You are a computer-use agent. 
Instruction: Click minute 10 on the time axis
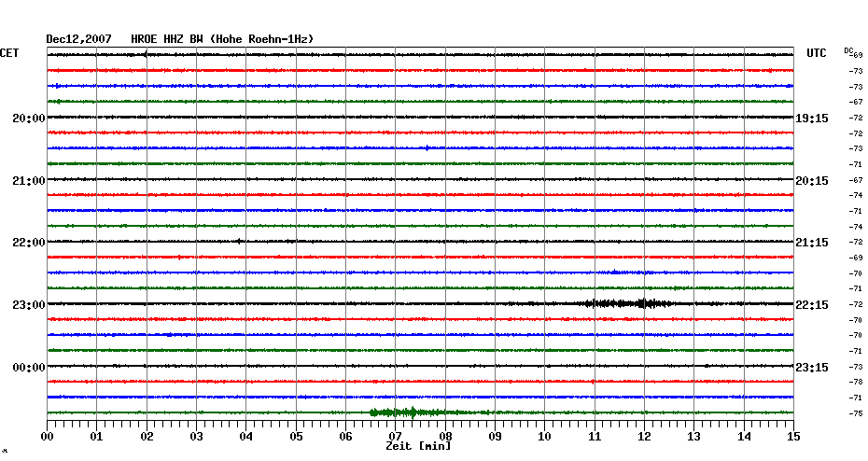545,437
